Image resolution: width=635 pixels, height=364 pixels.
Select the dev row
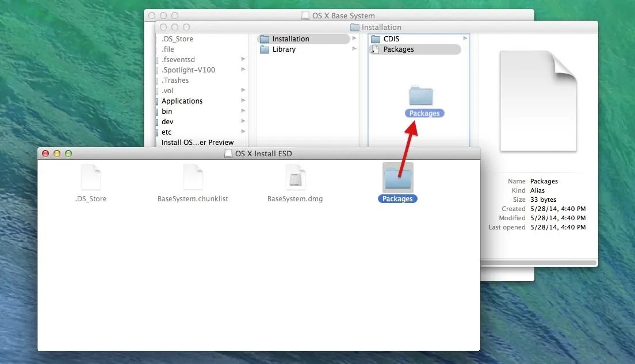click(202, 121)
